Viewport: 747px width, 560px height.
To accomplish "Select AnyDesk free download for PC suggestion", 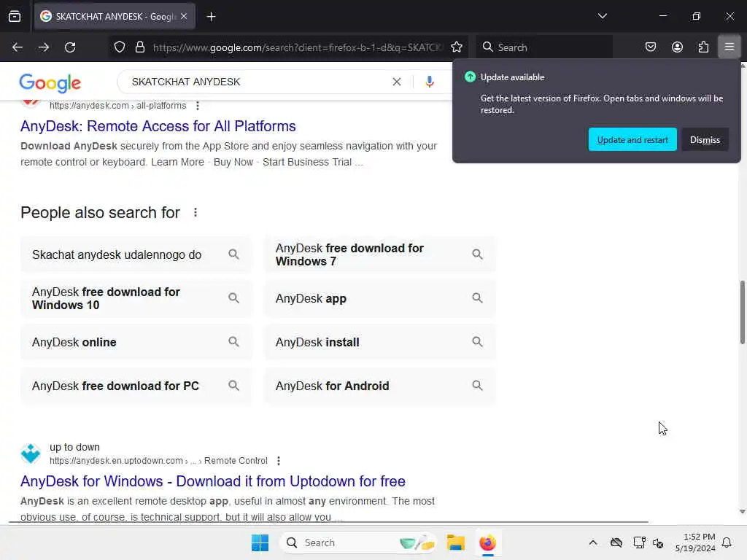I will [136, 386].
